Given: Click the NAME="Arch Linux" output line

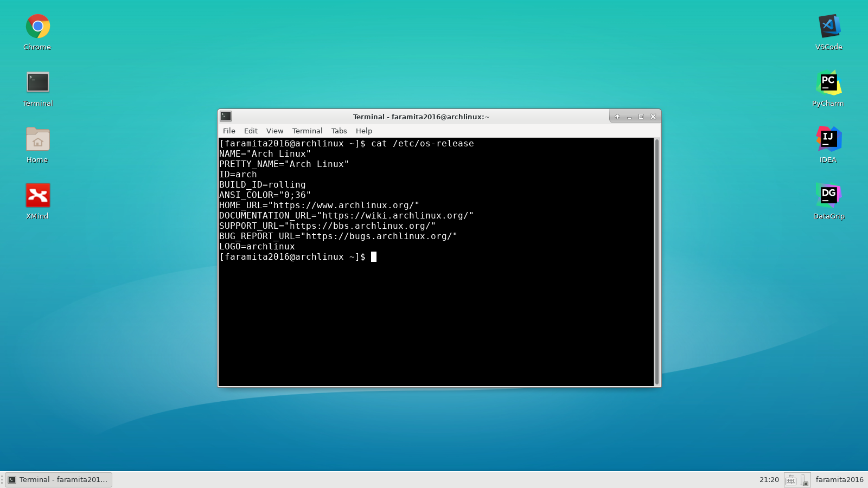Looking at the screenshot, I should tap(265, 154).
